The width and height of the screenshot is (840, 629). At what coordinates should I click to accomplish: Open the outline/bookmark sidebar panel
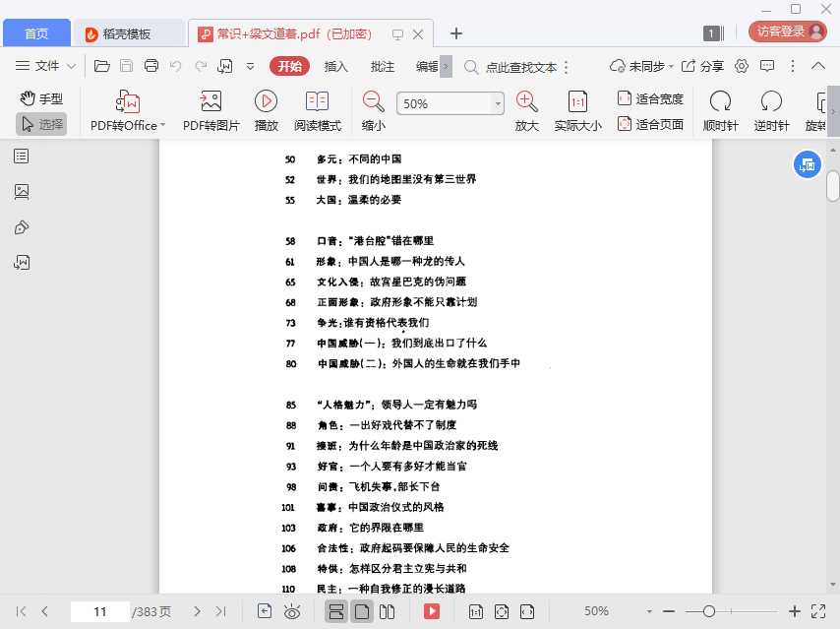coord(22,157)
